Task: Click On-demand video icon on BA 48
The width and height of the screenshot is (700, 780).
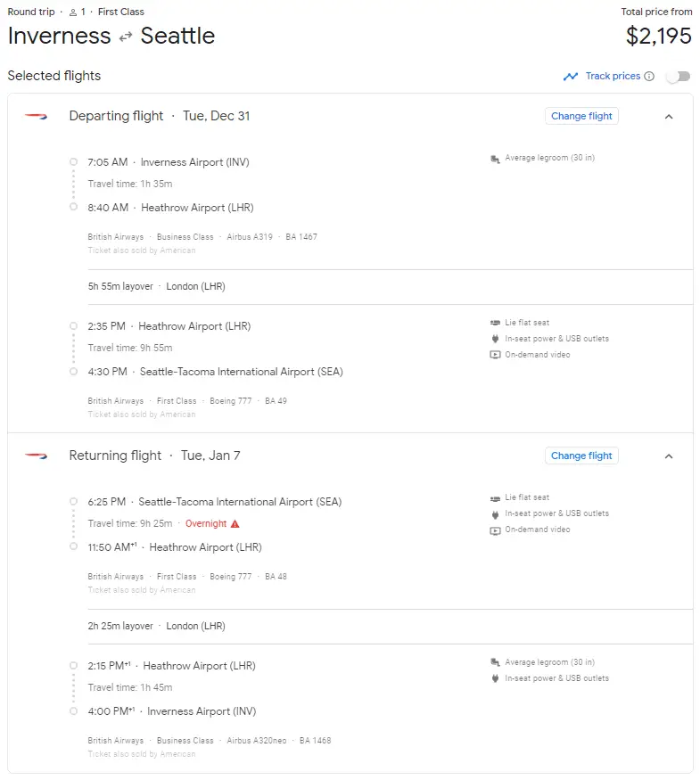Action: 495,530
